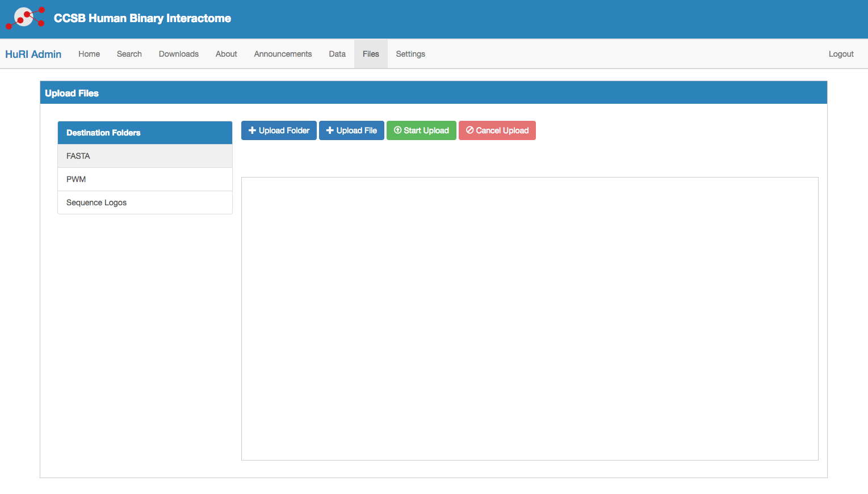Image resolution: width=868 pixels, height=494 pixels.
Task: Switch to the Data section
Action: pos(337,54)
